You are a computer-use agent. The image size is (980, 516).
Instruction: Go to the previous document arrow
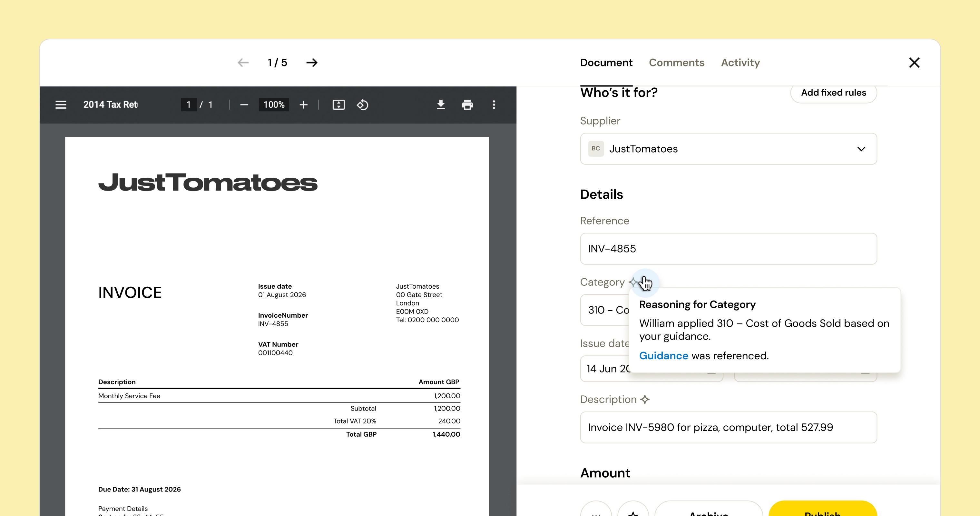243,63
